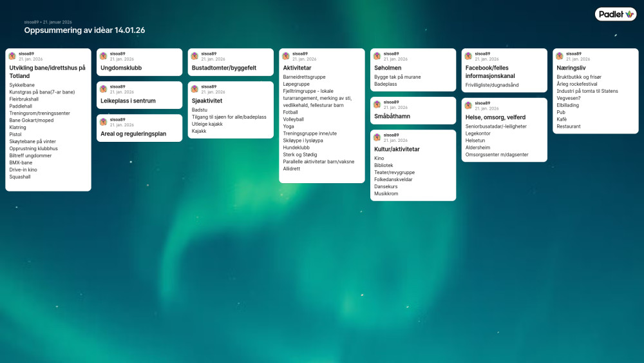Open the Areal og reguleringsplan post
Viewport: 644px width, 363px height.
pos(133,133)
